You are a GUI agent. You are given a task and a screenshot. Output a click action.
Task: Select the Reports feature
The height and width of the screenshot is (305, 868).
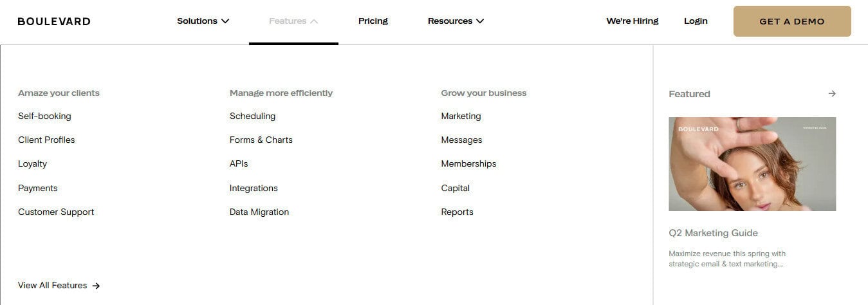click(x=457, y=212)
